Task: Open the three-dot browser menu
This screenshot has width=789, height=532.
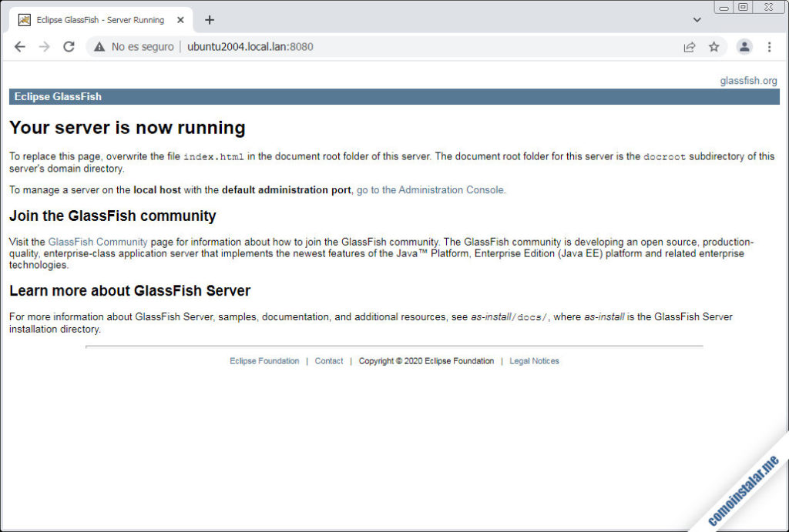Action: tap(770, 46)
